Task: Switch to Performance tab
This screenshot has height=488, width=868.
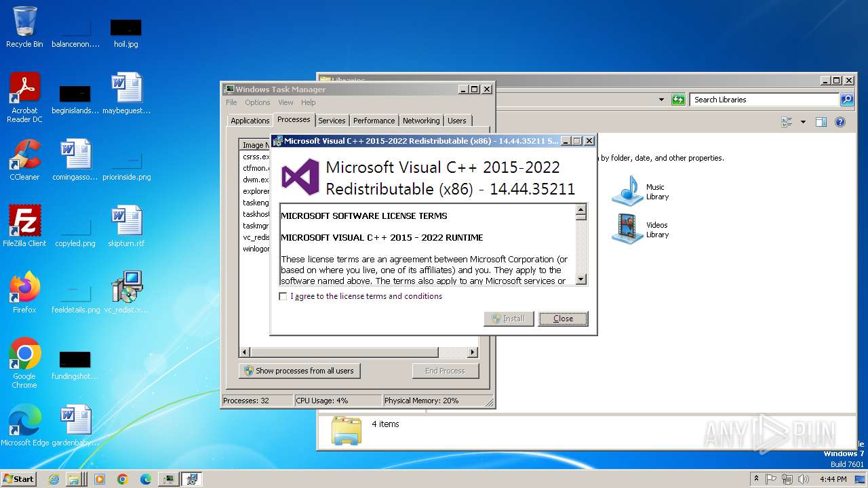Action: pyautogui.click(x=374, y=121)
